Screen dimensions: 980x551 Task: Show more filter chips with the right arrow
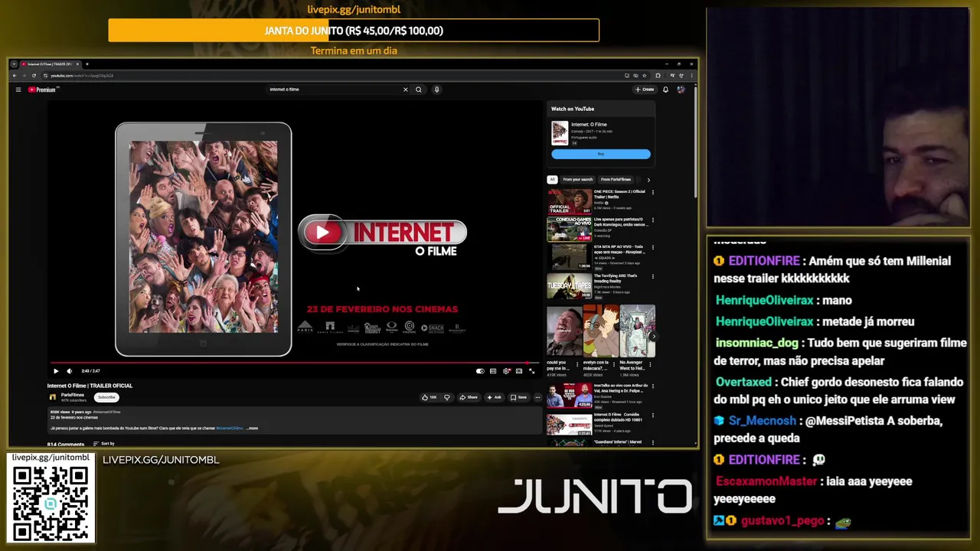click(648, 180)
